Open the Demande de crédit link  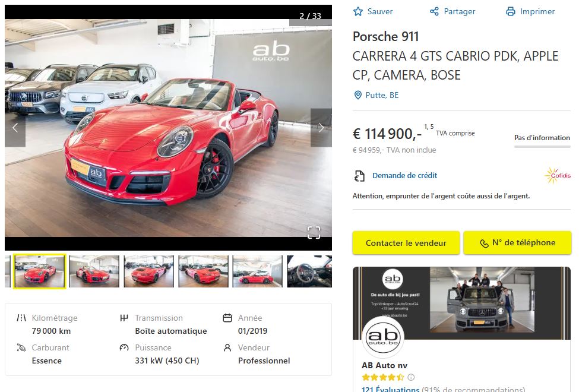(x=404, y=175)
